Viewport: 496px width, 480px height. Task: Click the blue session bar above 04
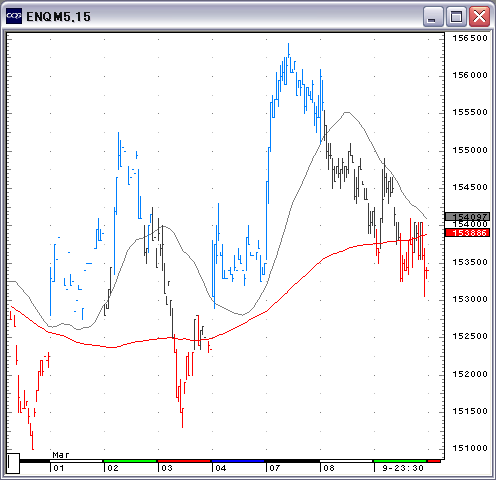[238, 461]
